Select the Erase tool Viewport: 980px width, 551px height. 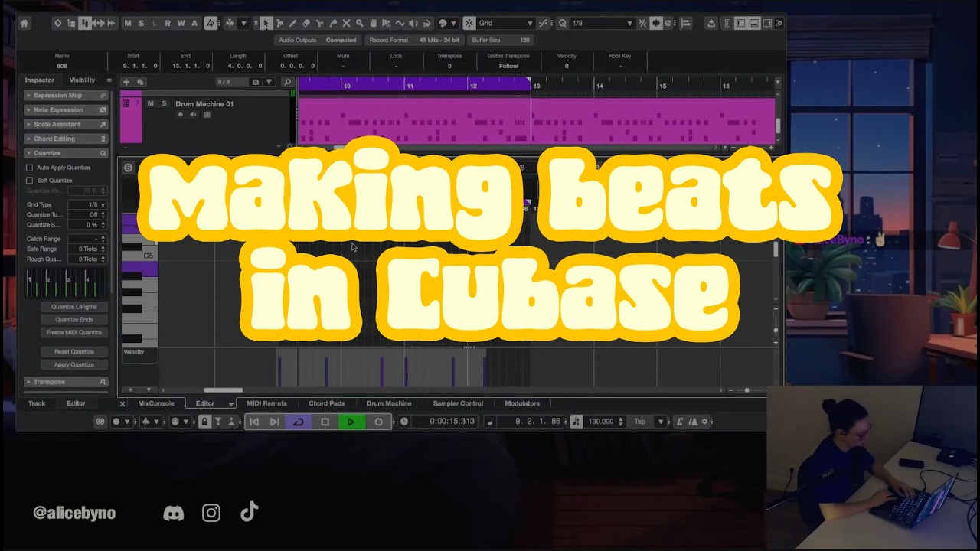point(305,23)
